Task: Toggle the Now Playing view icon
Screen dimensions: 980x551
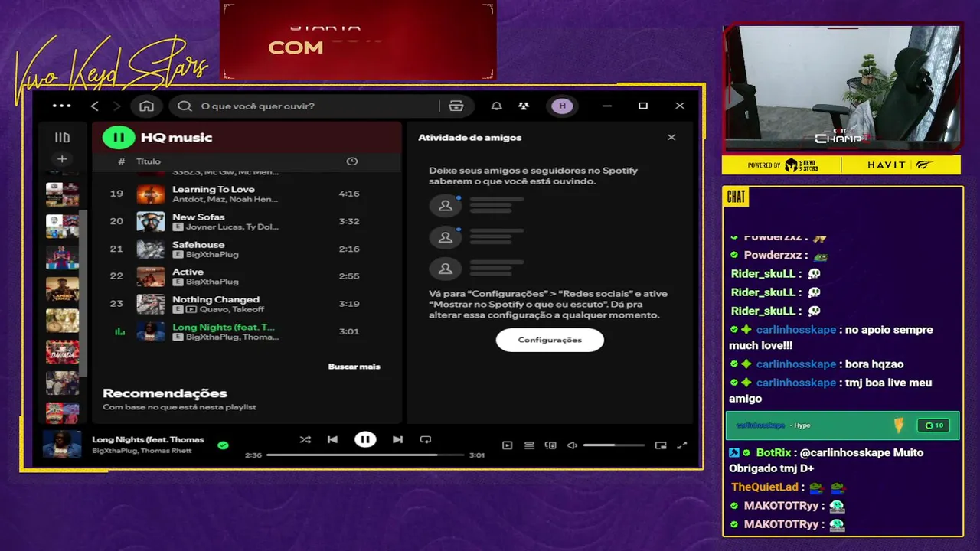Action: coord(507,445)
